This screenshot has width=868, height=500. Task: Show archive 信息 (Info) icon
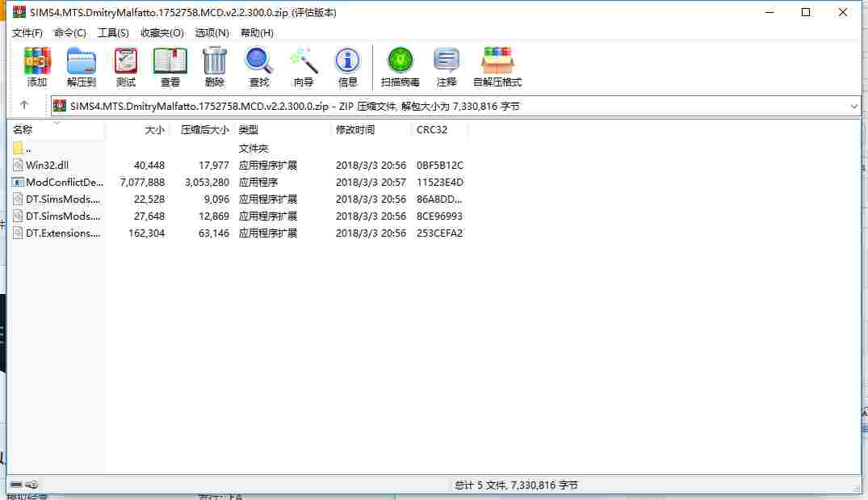pyautogui.click(x=348, y=66)
